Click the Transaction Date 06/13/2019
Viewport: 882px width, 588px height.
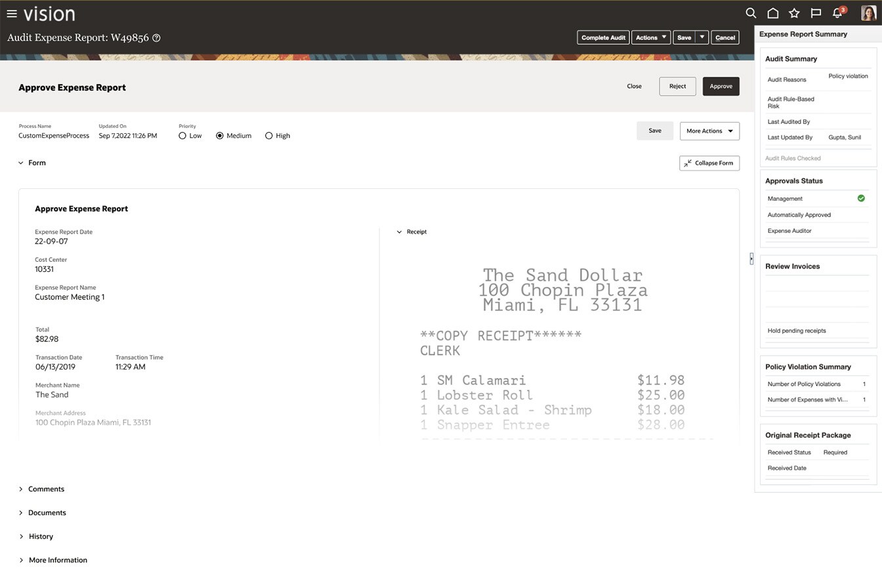click(55, 367)
